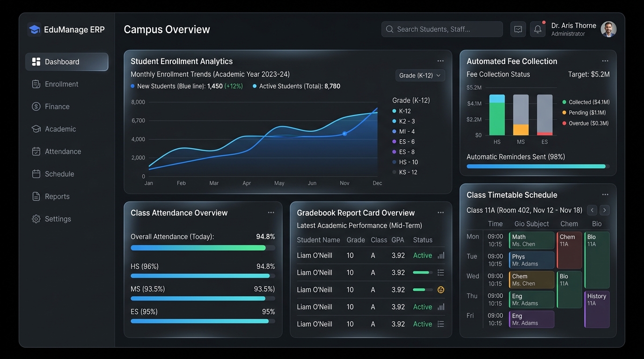Open Enrollment via its sidebar clipboard icon
Image resolution: width=644 pixels, height=359 pixels.
(x=36, y=84)
